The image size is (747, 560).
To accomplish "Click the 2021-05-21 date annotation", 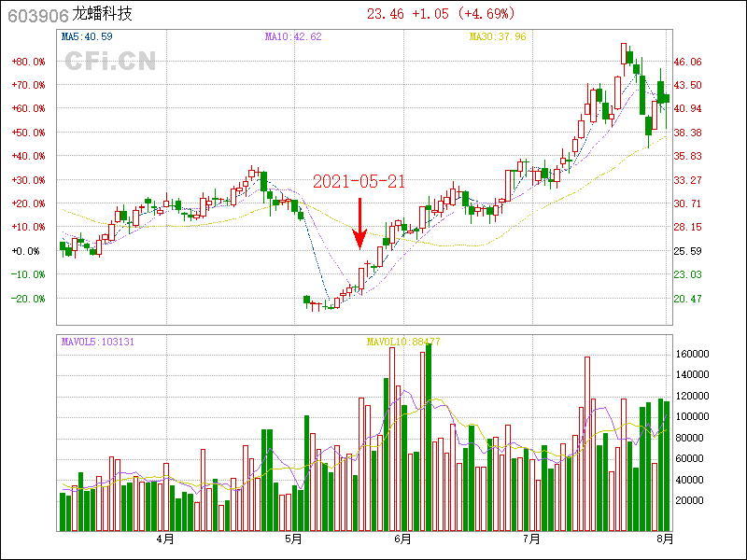I will coord(359,181).
